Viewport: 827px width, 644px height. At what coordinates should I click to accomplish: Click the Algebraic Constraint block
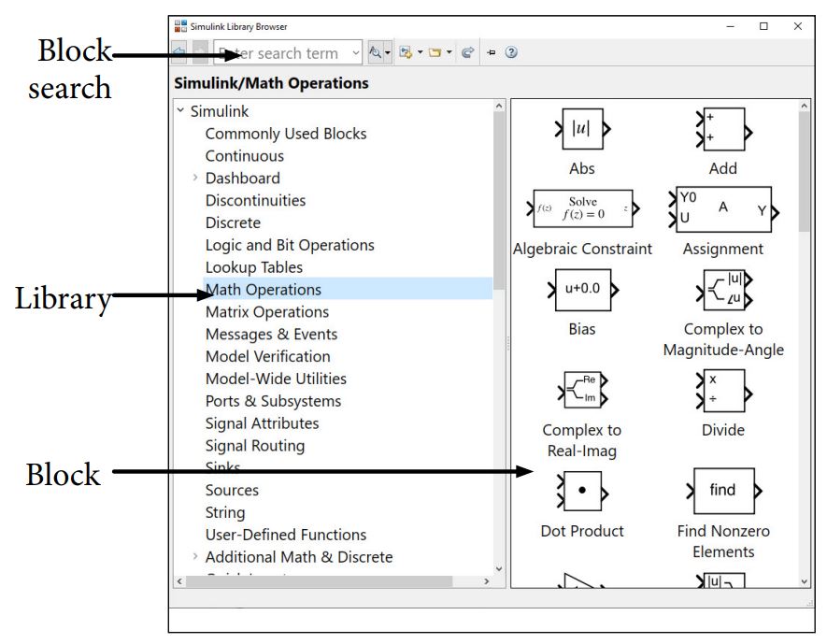(x=582, y=210)
